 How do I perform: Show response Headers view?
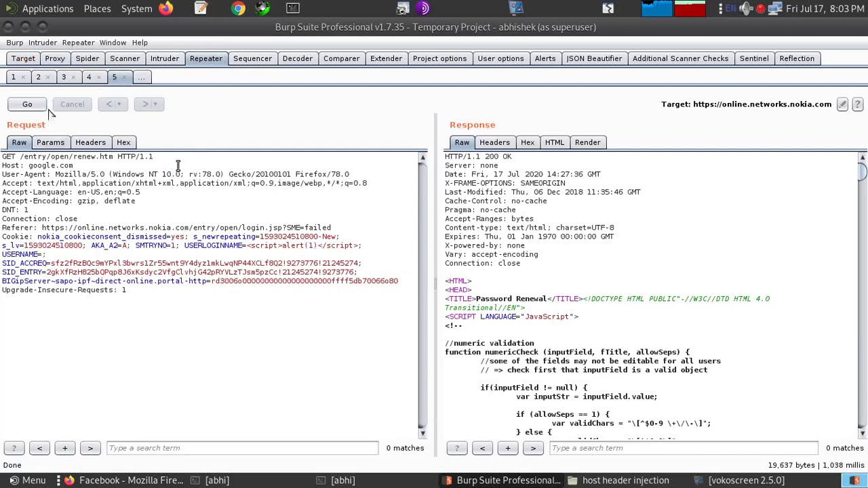coord(494,142)
